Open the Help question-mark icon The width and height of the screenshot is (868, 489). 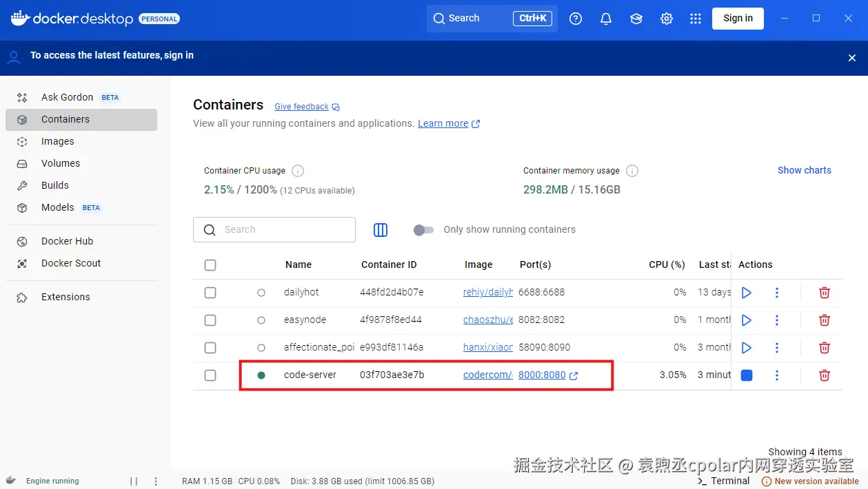click(x=576, y=19)
